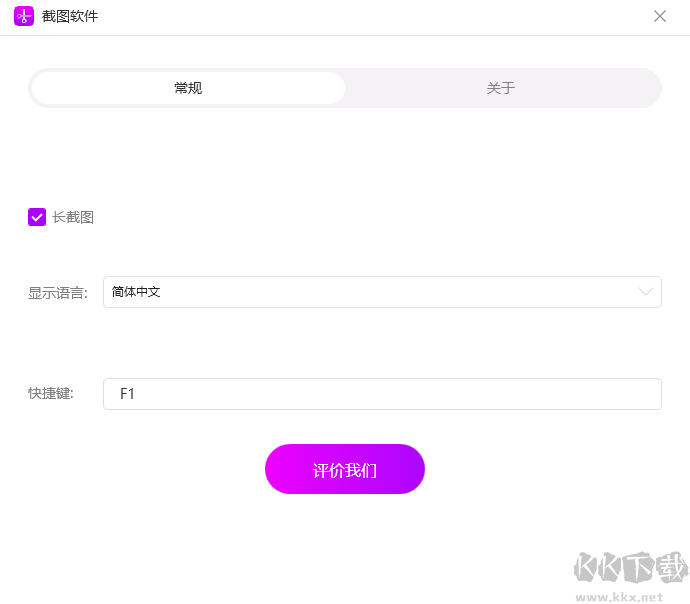Viewport: 690px width, 604px height.
Task: Select the 简体中文 language value
Action: pyautogui.click(x=136, y=292)
